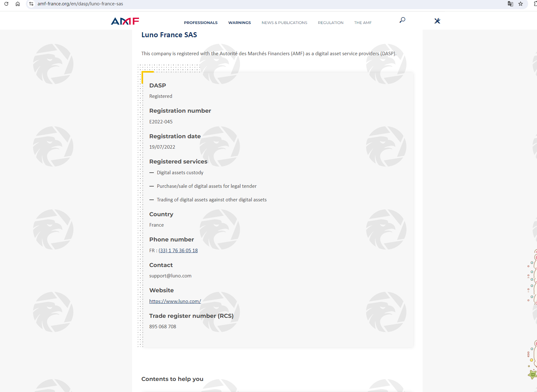This screenshot has width=537, height=392.
Task: Open the Regulation menu
Action: click(331, 23)
